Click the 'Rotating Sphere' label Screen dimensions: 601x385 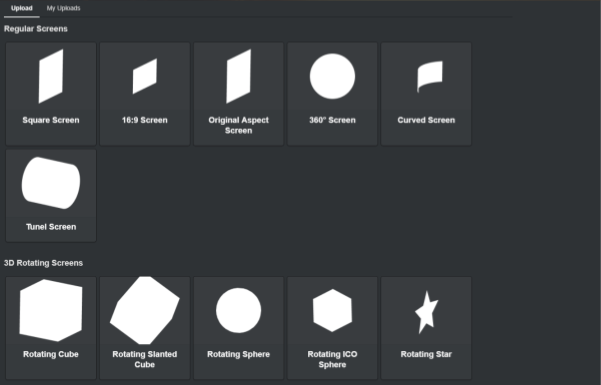(x=238, y=354)
